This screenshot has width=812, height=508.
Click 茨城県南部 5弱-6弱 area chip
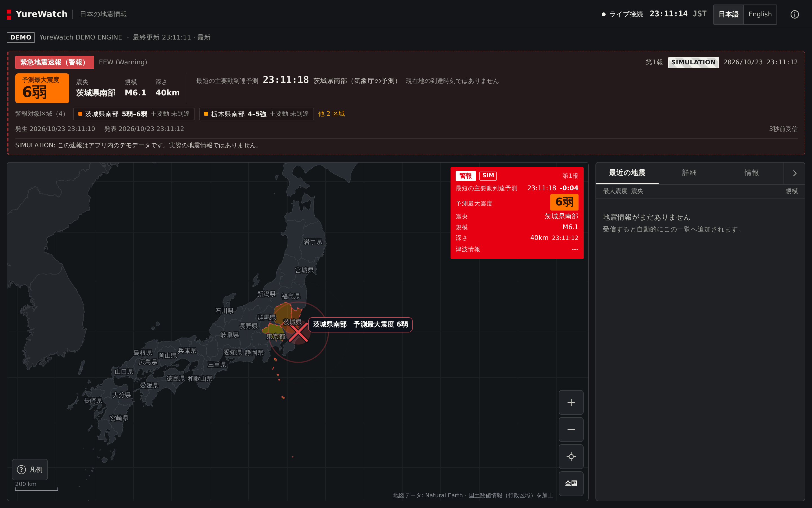click(x=134, y=114)
